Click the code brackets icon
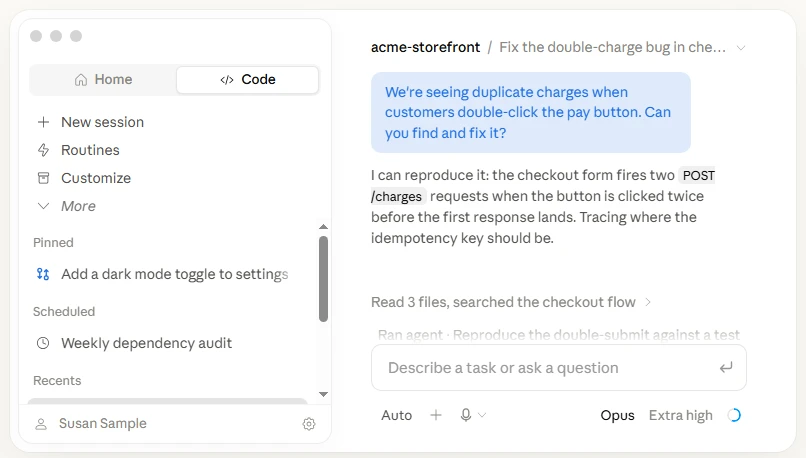Image resolution: width=806 pixels, height=458 pixels. tap(227, 80)
